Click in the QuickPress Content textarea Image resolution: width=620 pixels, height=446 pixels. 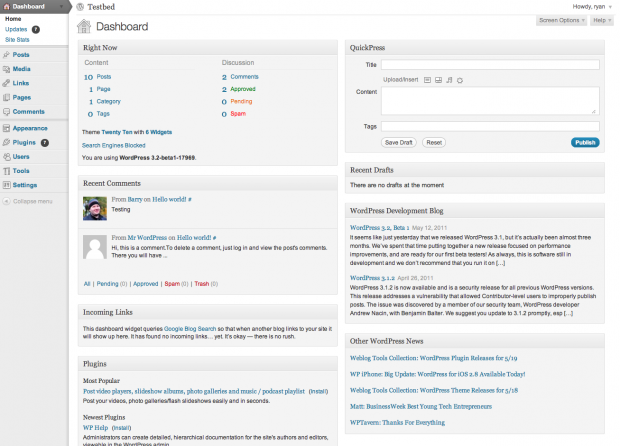tap(490, 101)
